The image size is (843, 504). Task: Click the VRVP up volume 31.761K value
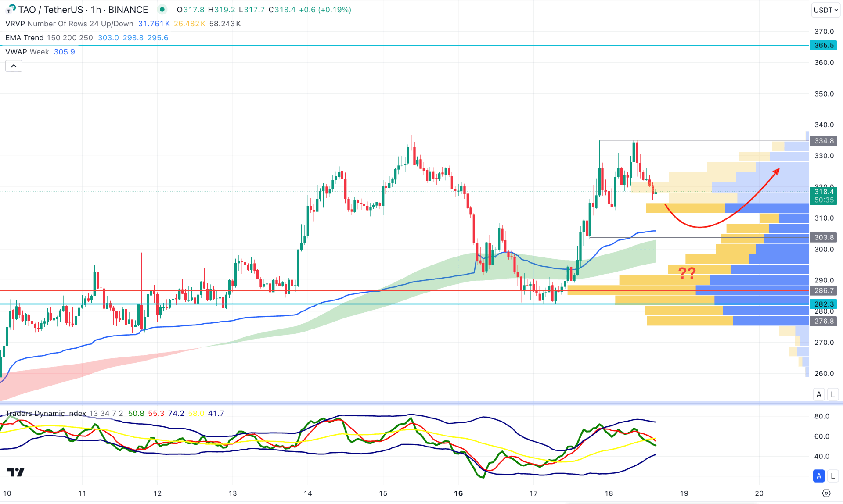pyautogui.click(x=154, y=24)
